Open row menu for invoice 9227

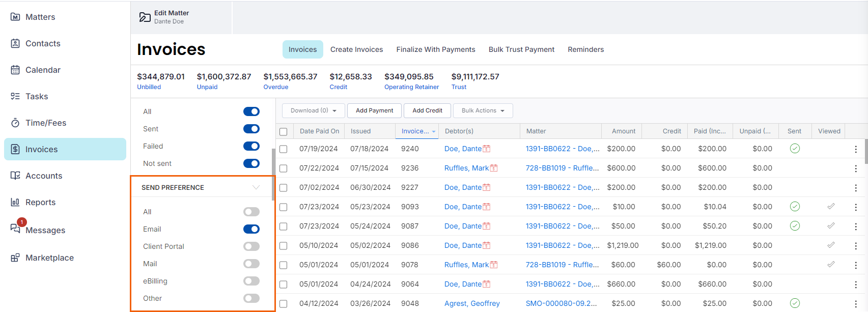pyautogui.click(x=856, y=188)
